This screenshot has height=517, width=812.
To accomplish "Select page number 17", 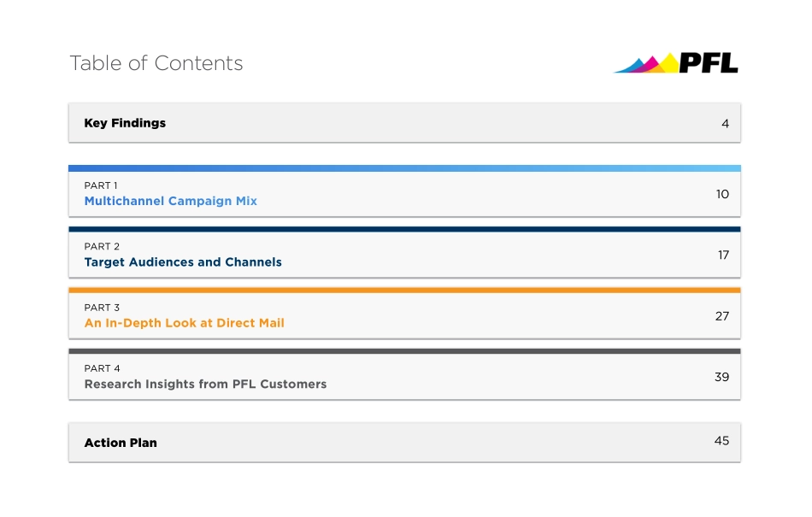I will pos(723,255).
